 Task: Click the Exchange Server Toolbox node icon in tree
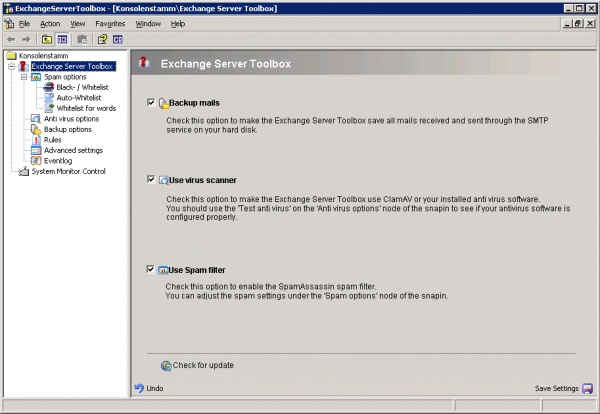(x=24, y=66)
